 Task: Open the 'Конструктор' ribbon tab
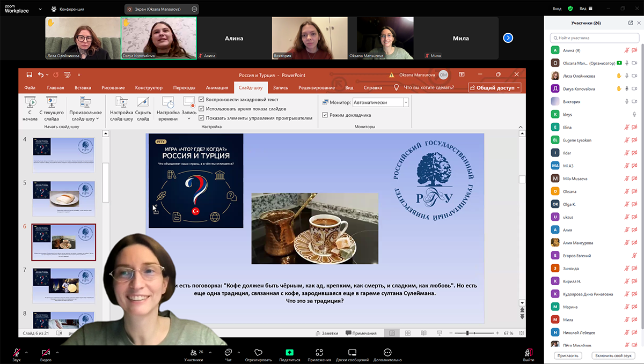pos(149,88)
